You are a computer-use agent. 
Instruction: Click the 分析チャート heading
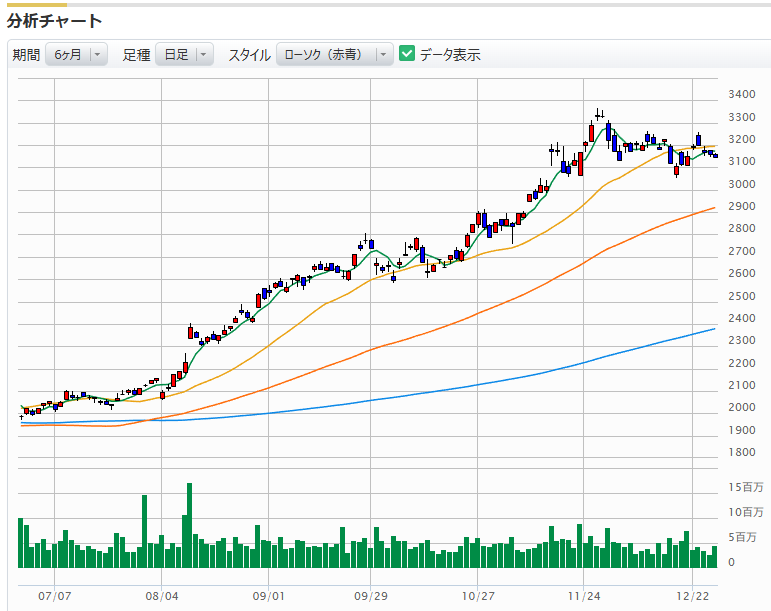coord(55,21)
